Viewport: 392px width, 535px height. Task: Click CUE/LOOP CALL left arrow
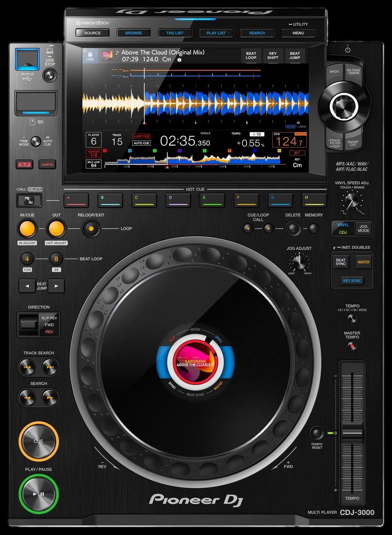pos(248,229)
